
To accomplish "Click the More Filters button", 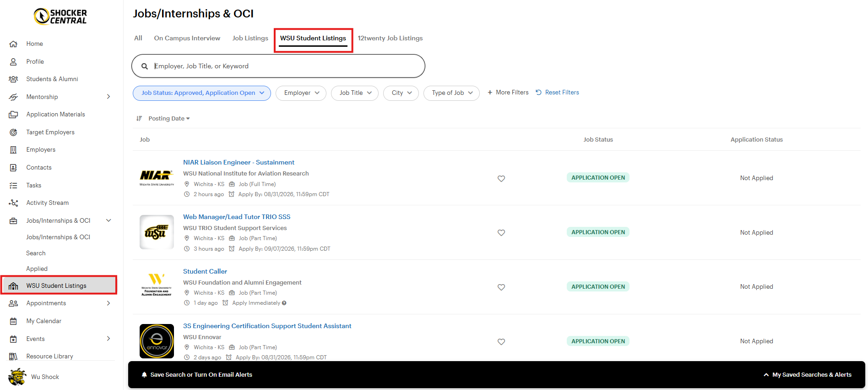I will [x=508, y=93].
